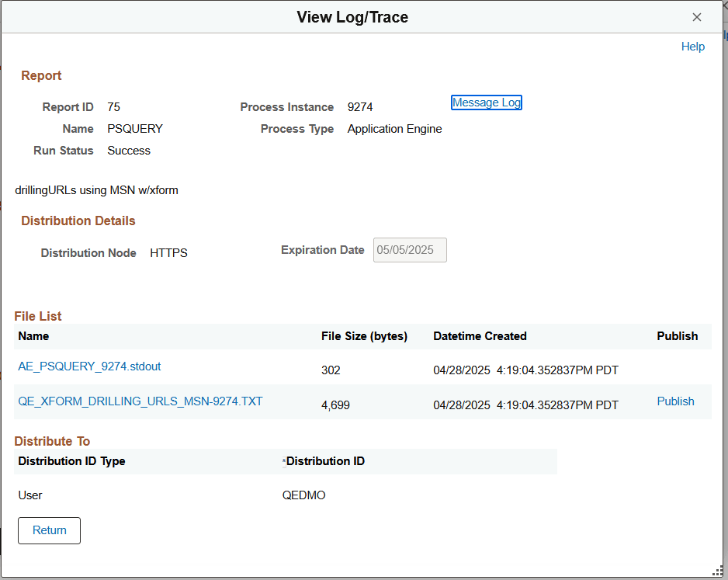Close the View Log/Trace dialog

(x=696, y=16)
